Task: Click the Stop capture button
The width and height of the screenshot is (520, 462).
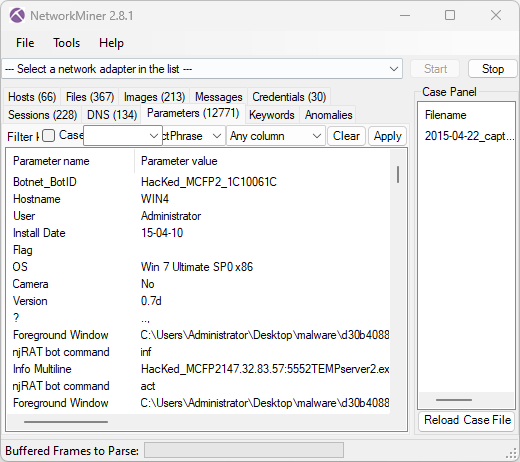Action: tap(493, 69)
